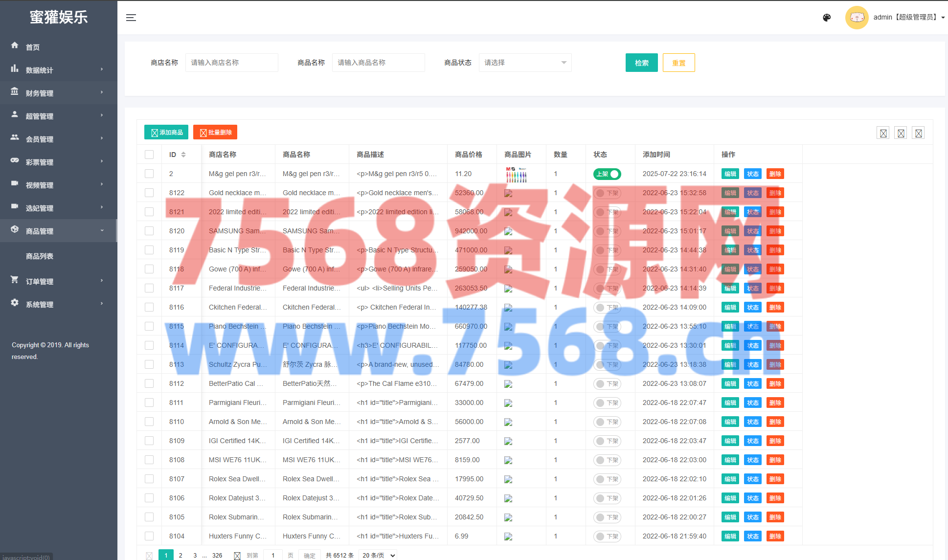Click the 数据统计 bar chart icon
The height and width of the screenshot is (560, 948).
(x=15, y=69)
